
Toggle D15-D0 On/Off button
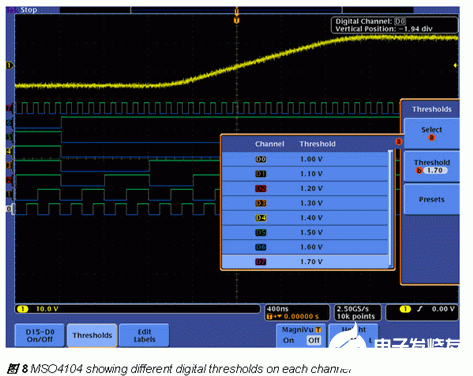click(40, 336)
